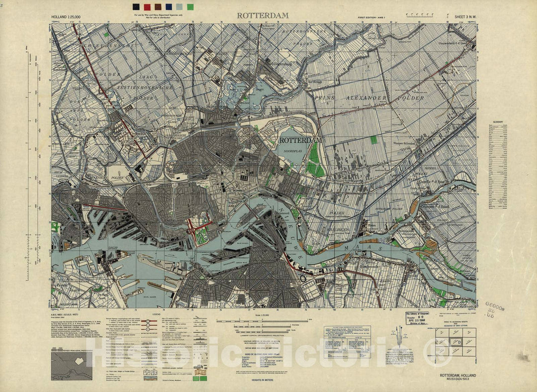Click the highlighted D cell in the adjoining sheets index
Screen dimensions: 537x392
(x=455, y=342)
